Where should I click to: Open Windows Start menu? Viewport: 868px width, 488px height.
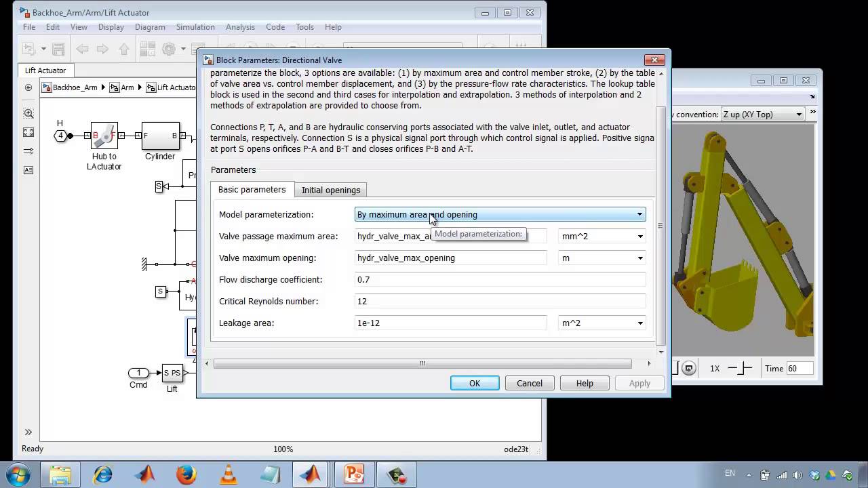coord(18,474)
